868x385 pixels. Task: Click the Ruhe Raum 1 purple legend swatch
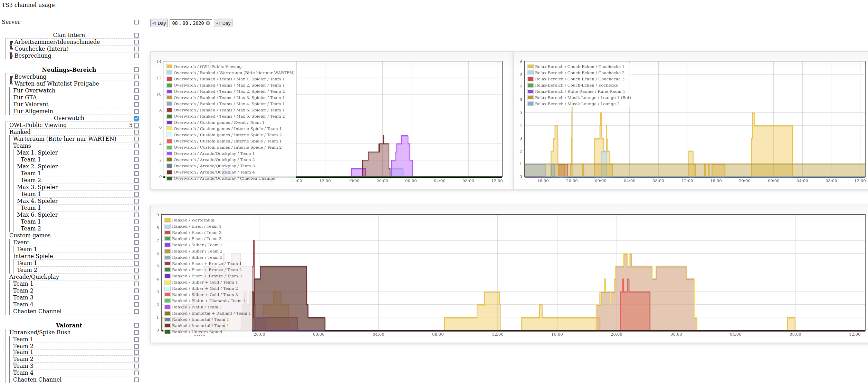pos(531,91)
